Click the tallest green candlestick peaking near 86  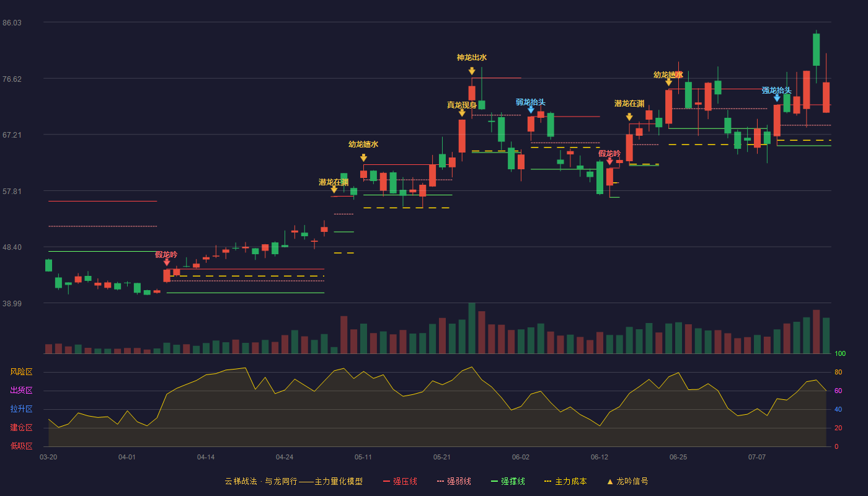[x=817, y=50]
